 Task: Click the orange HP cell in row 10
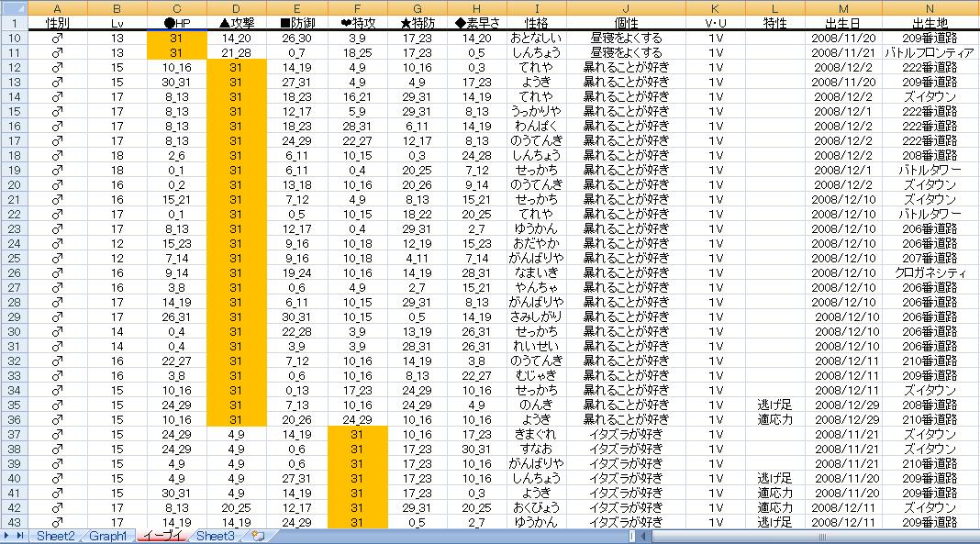tap(177, 38)
